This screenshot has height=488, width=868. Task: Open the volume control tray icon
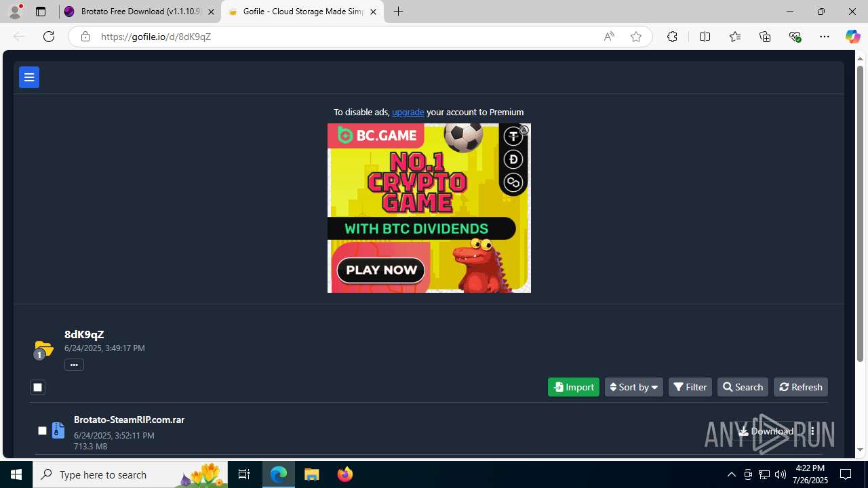click(x=781, y=474)
